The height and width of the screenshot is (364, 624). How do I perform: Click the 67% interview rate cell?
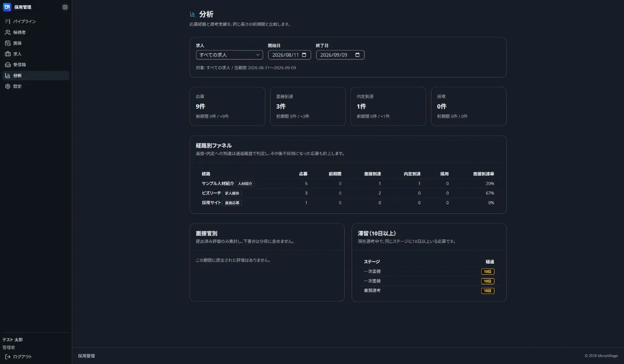coord(490,193)
